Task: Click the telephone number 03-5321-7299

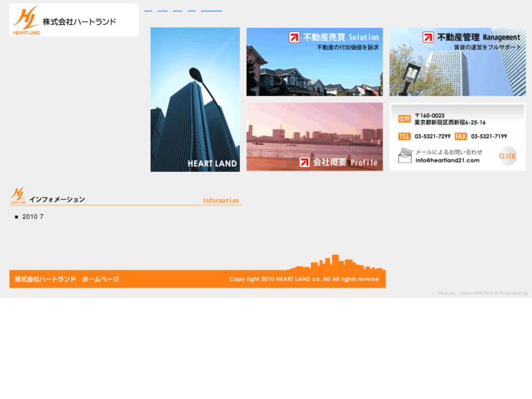Action: 432,136
